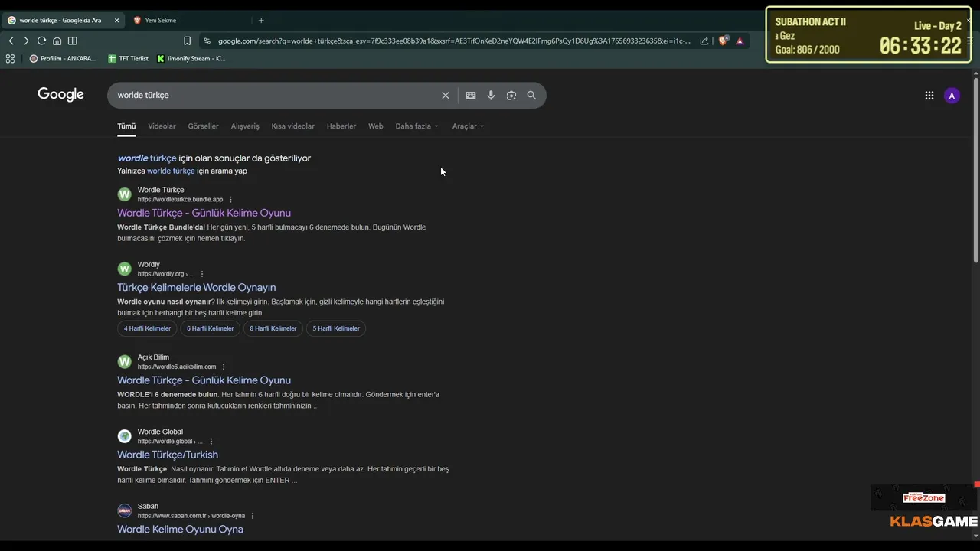Start voice search with the microphone icon
Image resolution: width=980 pixels, height=551 pixels.
(491, 95)
